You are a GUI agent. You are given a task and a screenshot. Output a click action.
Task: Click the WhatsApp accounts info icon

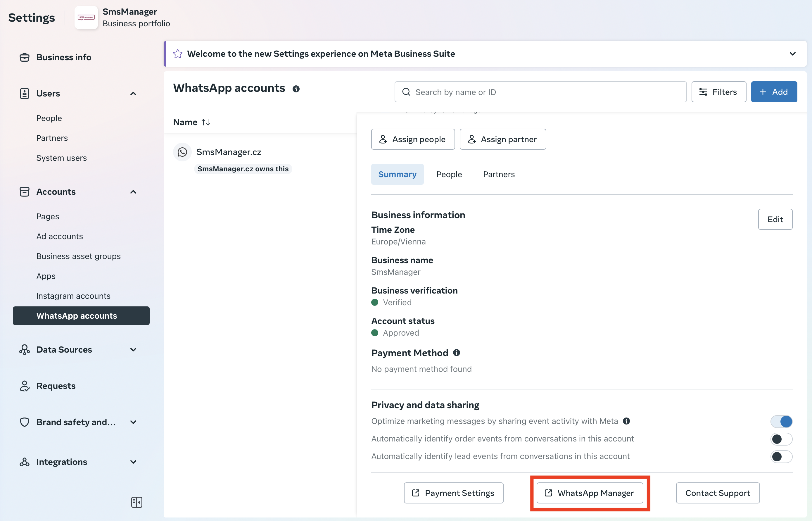(x=296, y=89)
